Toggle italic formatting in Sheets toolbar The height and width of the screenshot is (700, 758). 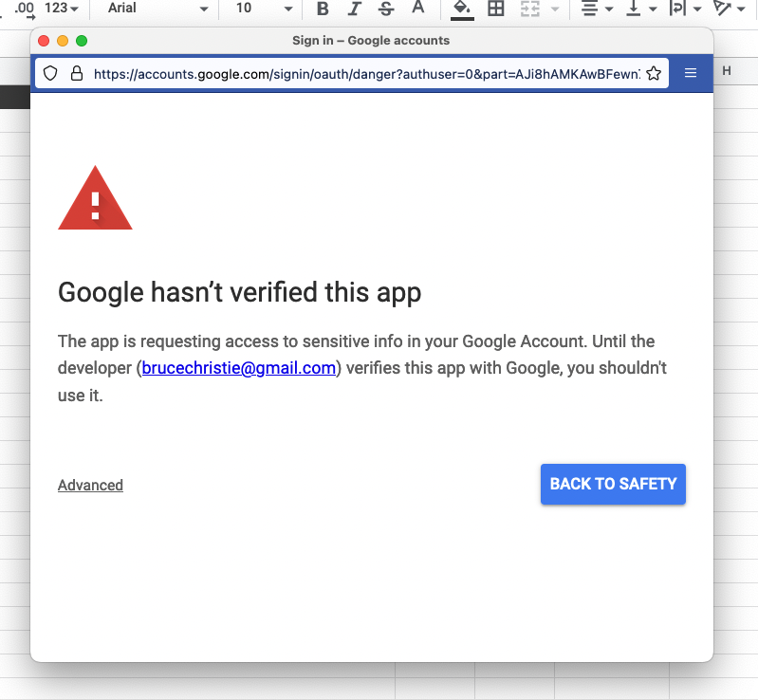tap(354, 9)
